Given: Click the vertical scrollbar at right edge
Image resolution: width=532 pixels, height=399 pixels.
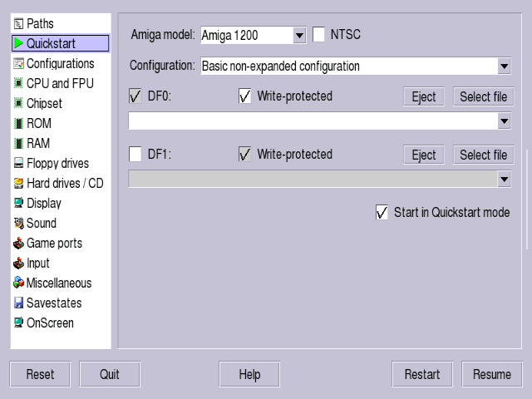Looking at the screenshot, I should coord(527,199).
